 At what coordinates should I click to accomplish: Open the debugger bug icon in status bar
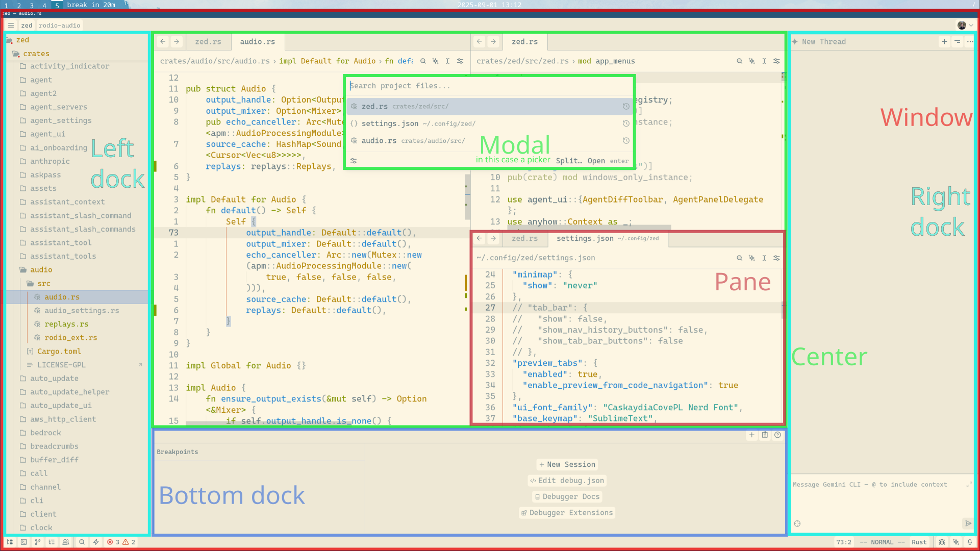(942, 542)
